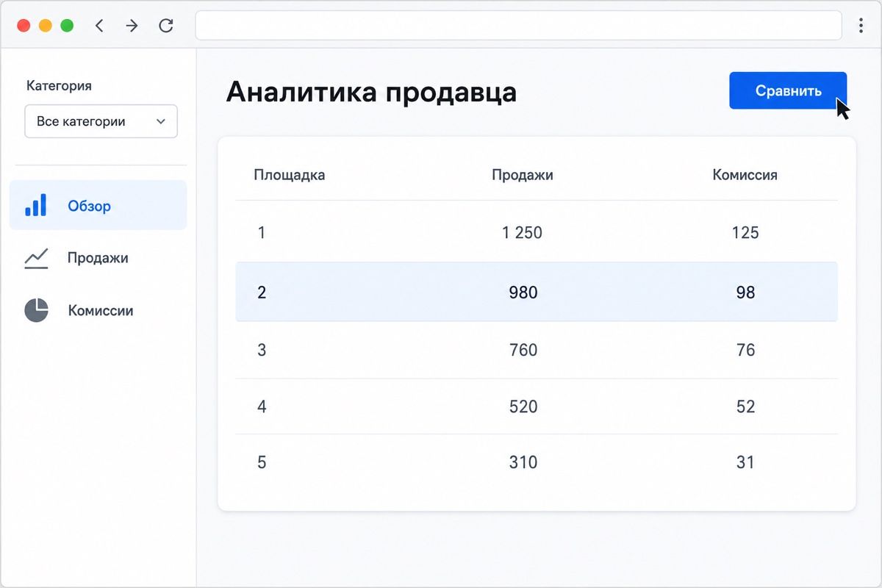Close the window with the red button
The height and width of the screenshot is (588, 882).
(x=24, y=26)
